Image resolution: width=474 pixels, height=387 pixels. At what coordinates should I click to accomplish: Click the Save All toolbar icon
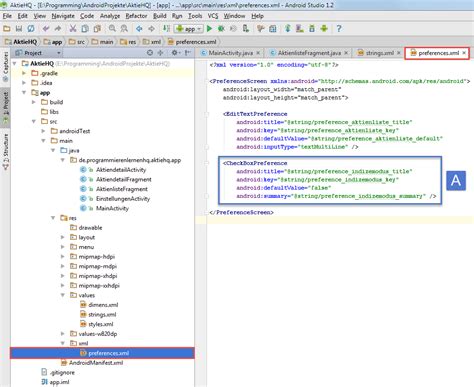(x=19, y=29)
